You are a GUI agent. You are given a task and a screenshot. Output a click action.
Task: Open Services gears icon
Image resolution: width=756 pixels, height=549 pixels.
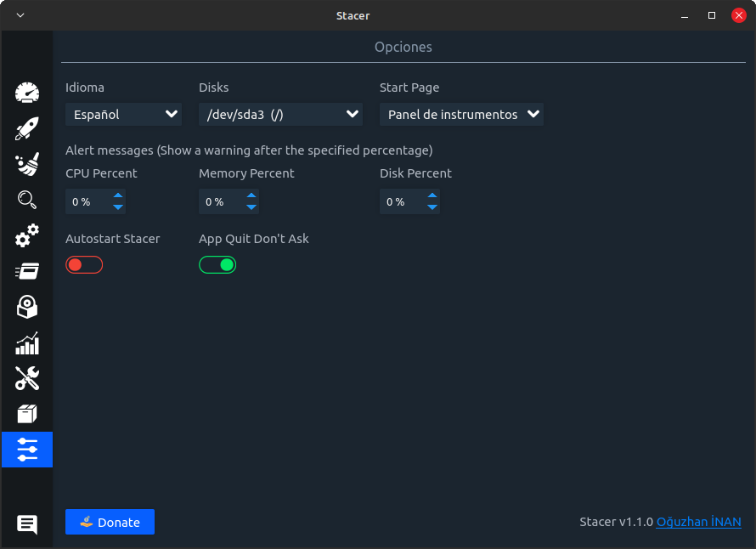point(27,235)
